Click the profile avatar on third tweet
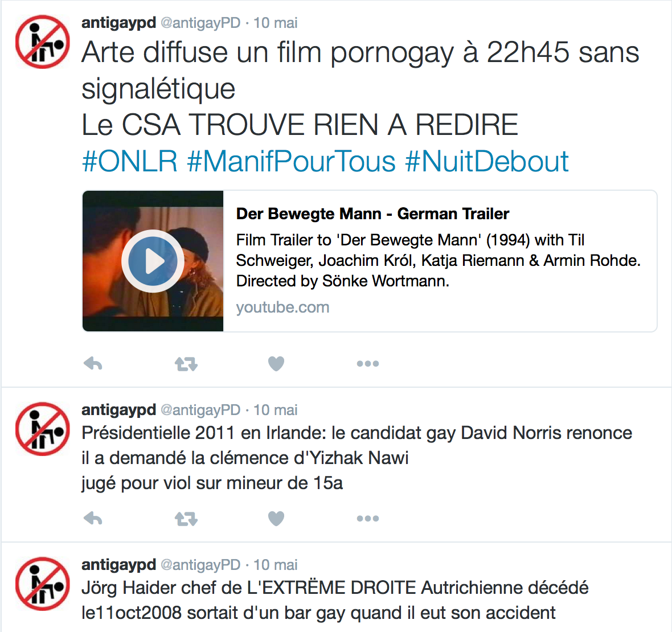This screenshot has height=632, width=672. [x=43, y=583]
